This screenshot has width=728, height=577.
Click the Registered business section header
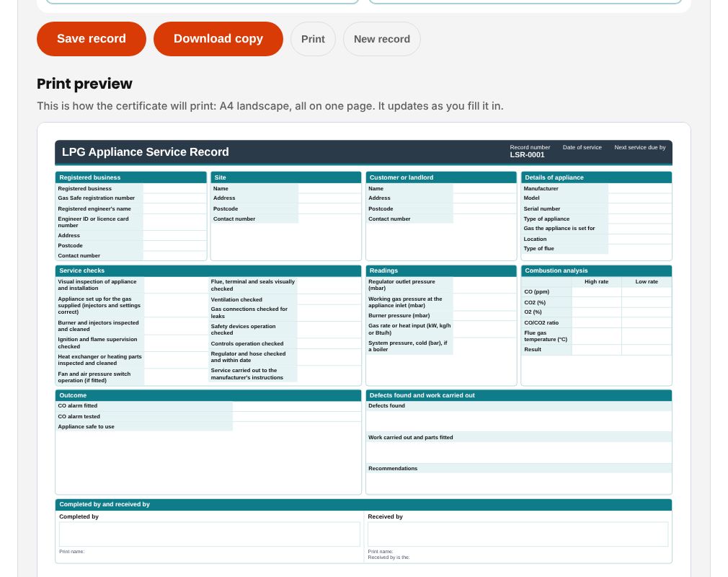pos(131,177)
